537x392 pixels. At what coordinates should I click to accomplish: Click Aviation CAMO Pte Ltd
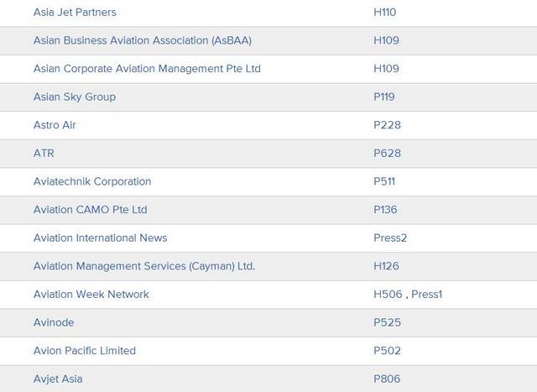[x=91, y=210]
